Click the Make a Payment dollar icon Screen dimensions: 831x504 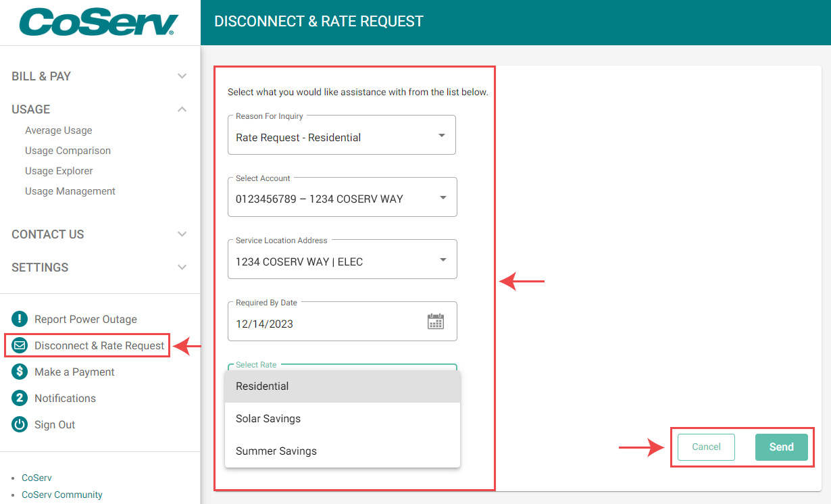click(20, 372)
